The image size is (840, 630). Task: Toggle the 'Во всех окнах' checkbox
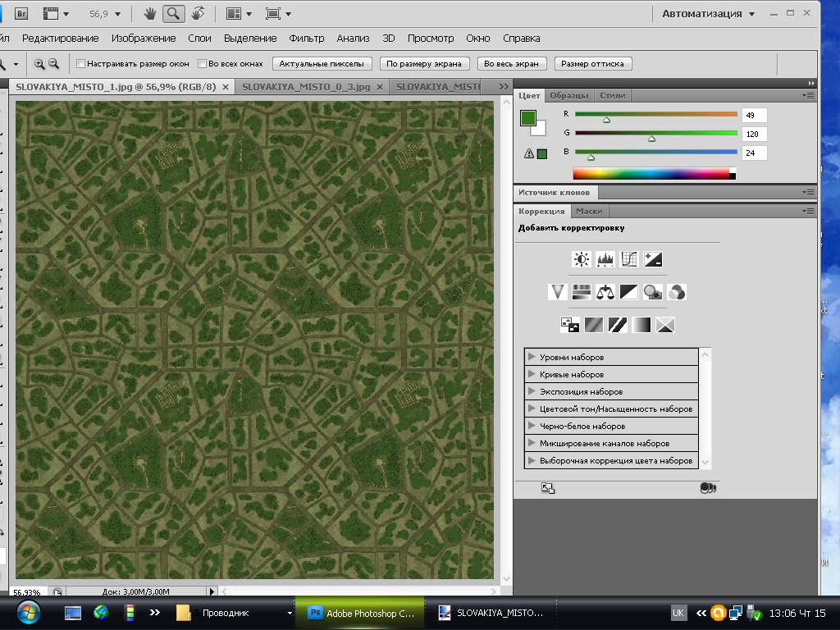click(202, 63)
